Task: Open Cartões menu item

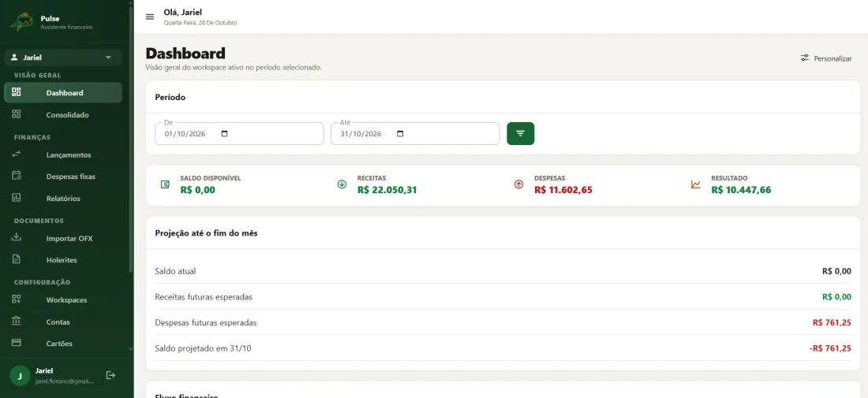Action: click(63, 343)
